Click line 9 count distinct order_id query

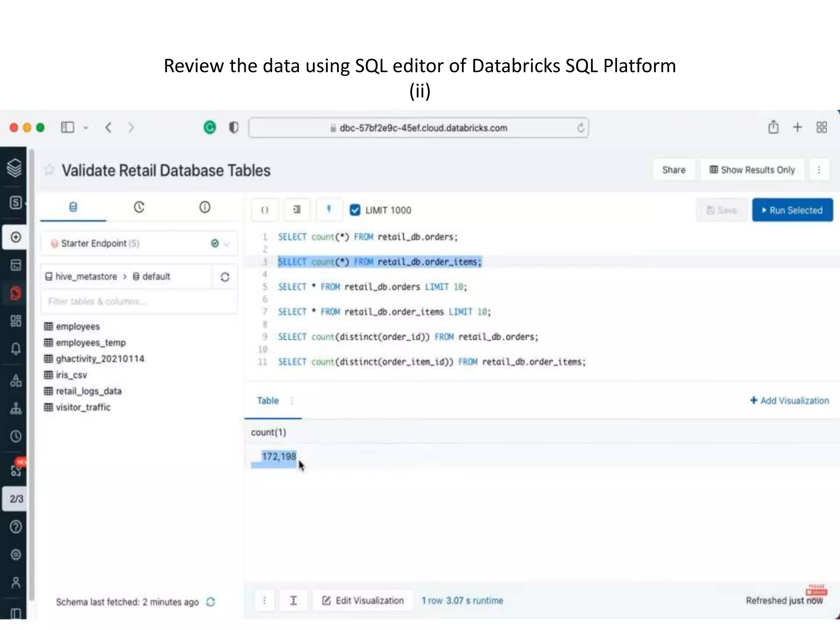pos(408,337)
